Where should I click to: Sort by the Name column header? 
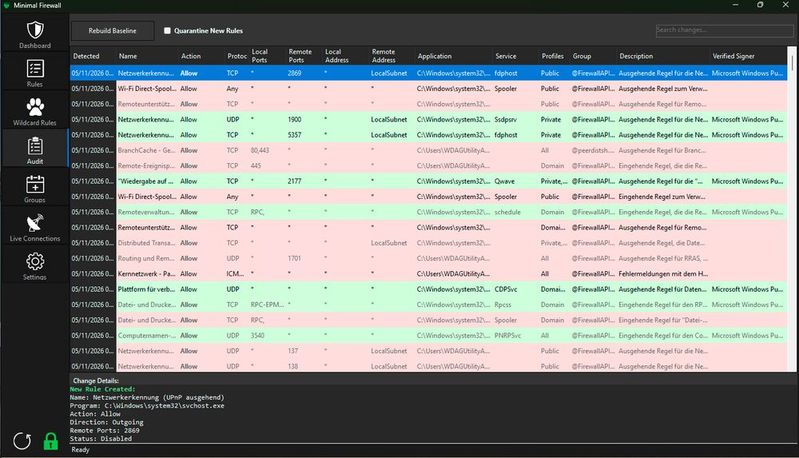(127, 56)
